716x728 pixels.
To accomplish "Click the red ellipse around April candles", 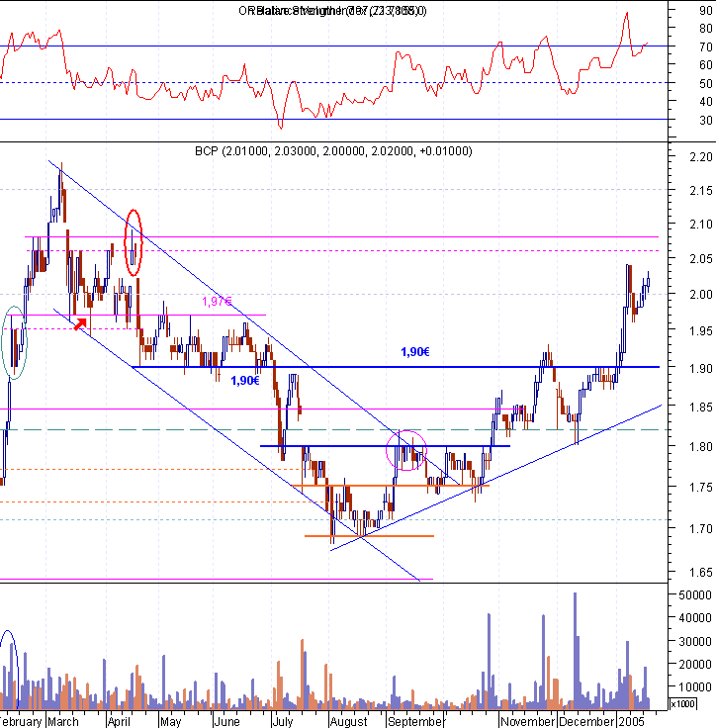I will click(x=134, y=242).
